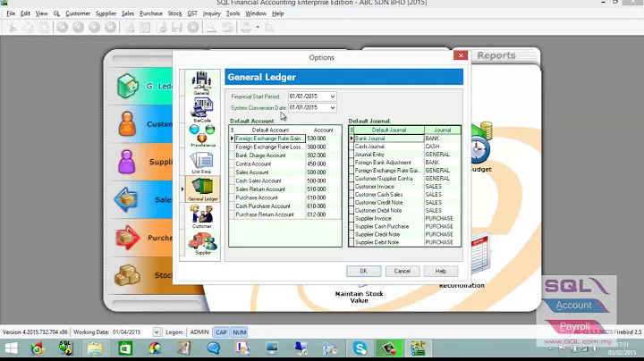The image size is (644, 361).
Task: Open the Customer module person icon in main window
Action: click(127, 123)
